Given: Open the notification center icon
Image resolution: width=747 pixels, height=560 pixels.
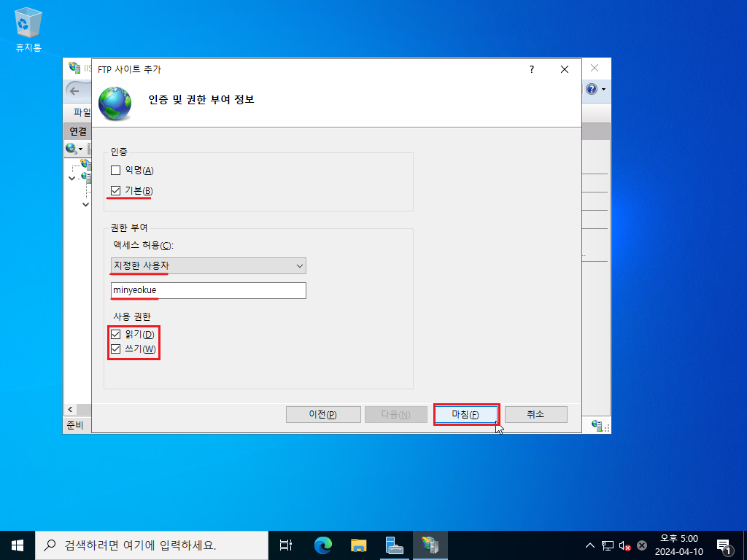Looking at the screenshot, I should point(725,546).
